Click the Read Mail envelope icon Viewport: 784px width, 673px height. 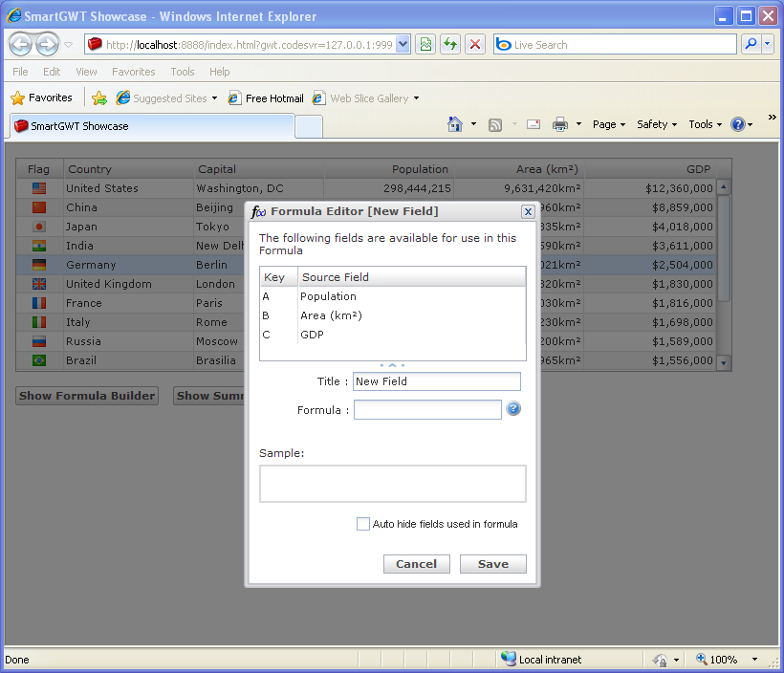(x=534, y=124)
